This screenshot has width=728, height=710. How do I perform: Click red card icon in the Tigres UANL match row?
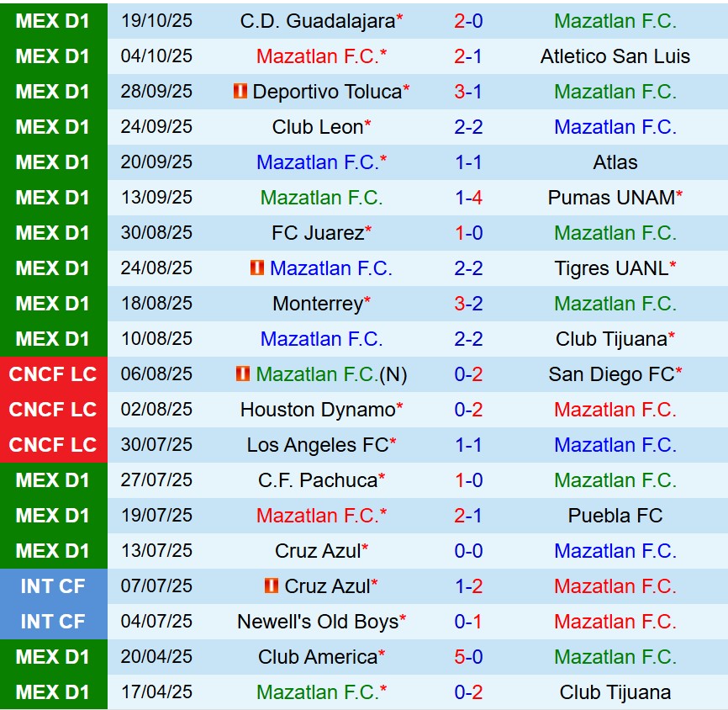point(257,268)
